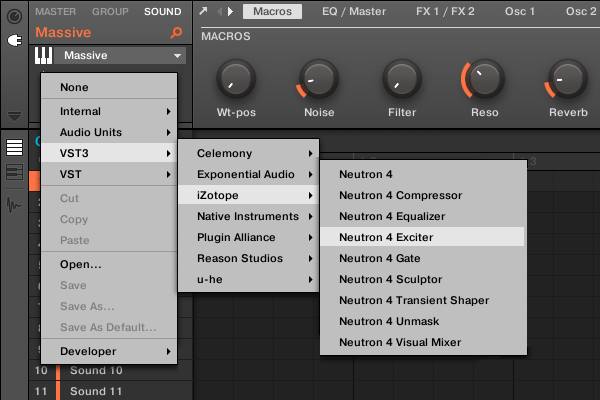Click the Noise macro knob
The width and height of the screenshot is (600, 400).
[x=319, y=79]
